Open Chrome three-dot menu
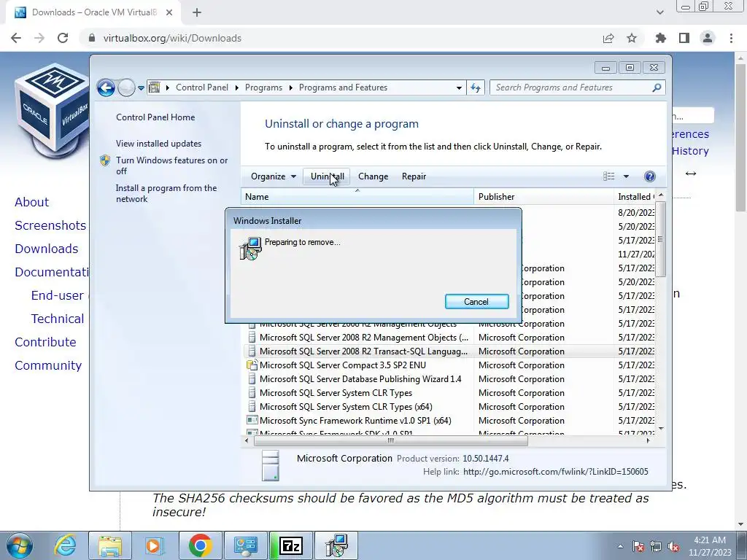Image resolution: width=747 pixels, height=560 pixels. click(x=731, y=38)
